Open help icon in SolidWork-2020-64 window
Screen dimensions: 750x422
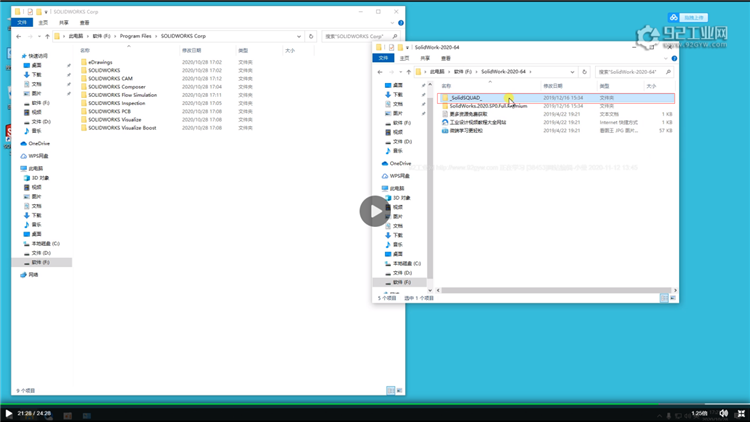(x=674, y=58)
